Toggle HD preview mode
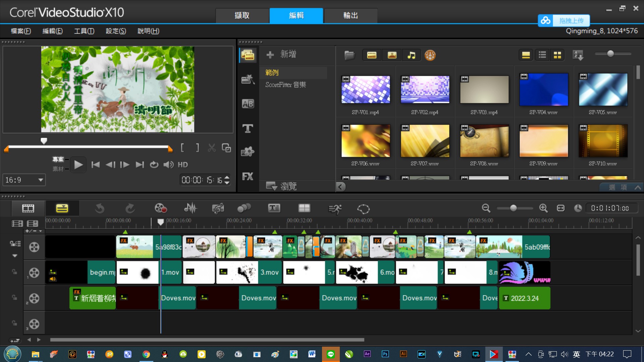The image size is (644, 362). (183, 165)
